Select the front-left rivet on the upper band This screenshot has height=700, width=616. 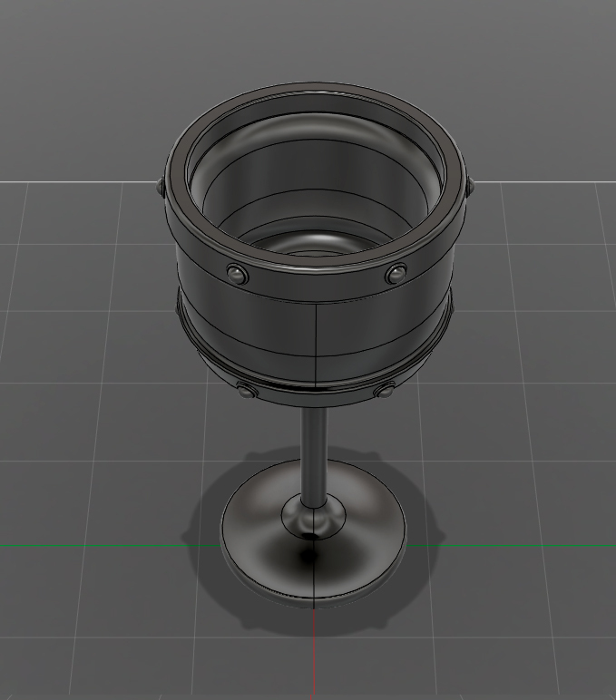coord(237,274)
